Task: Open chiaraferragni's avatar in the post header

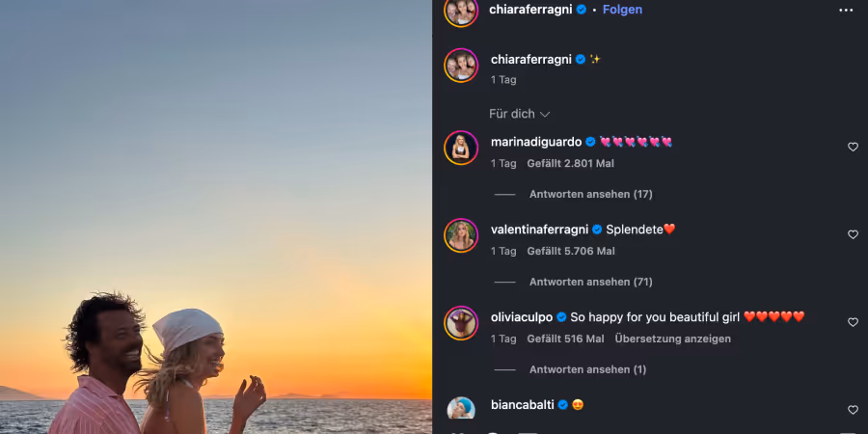Action: click(461, 11)
